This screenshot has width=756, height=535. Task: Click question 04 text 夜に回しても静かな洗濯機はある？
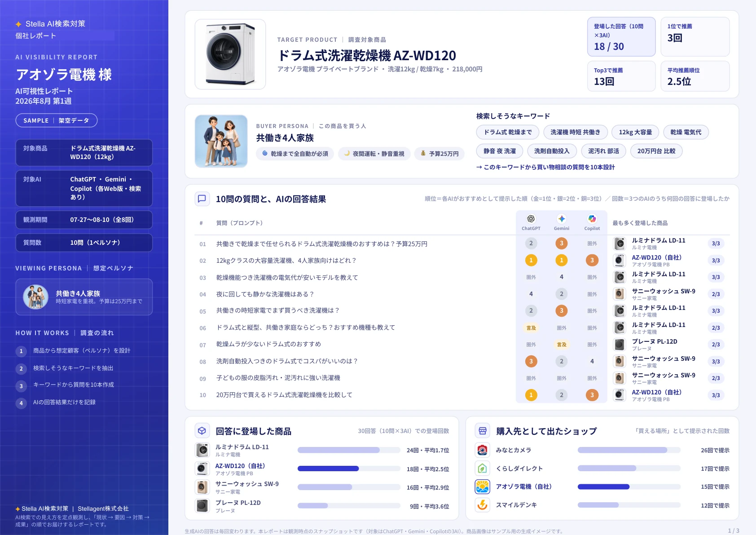(265, 294)
